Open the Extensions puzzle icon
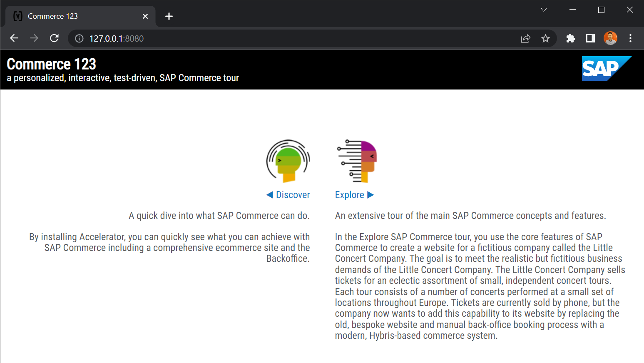This screenshot has width=644, height=363. (571, 38)
